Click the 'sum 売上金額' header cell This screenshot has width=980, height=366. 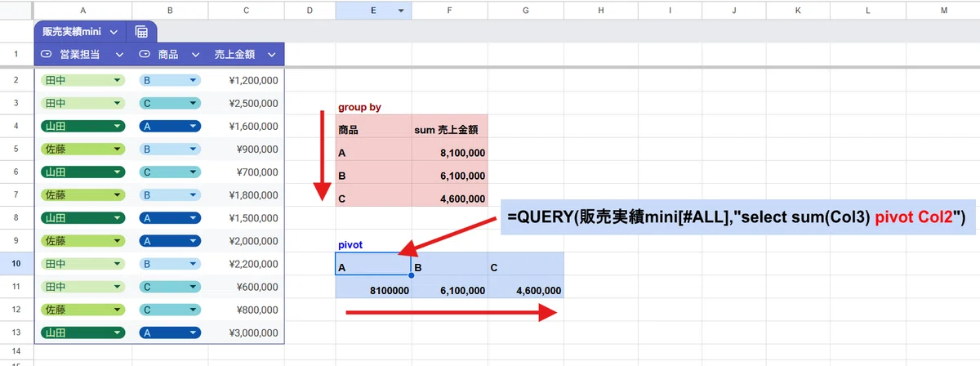(449, 127)
